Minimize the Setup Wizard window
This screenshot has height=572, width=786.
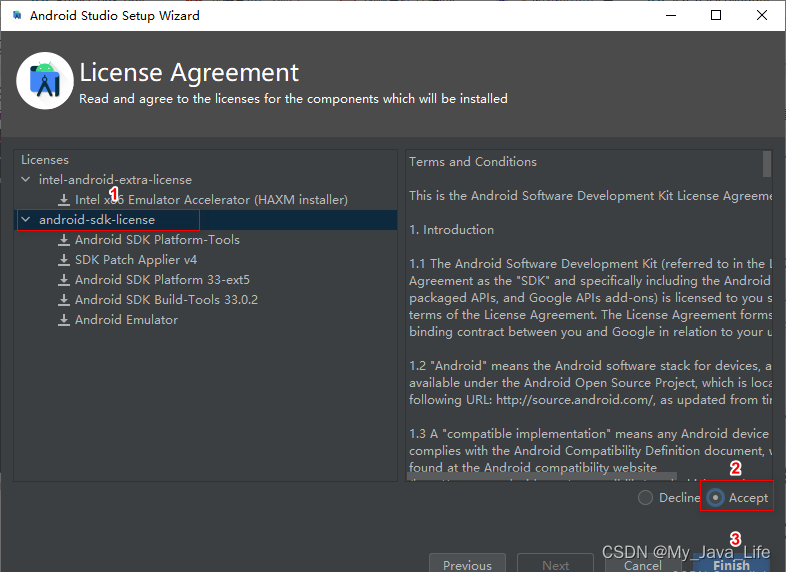671,15
